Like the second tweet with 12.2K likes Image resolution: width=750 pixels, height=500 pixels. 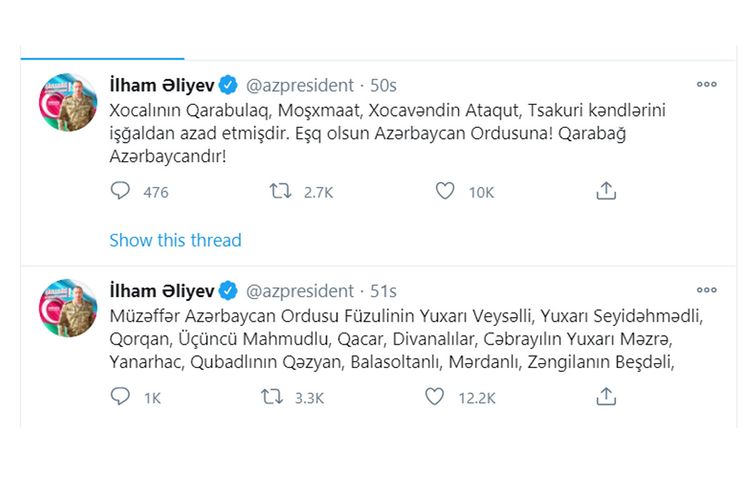click(434, 397)
